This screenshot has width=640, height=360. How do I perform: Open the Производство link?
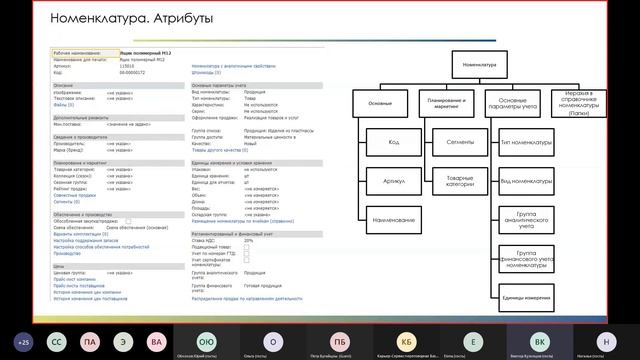point(67,253)
